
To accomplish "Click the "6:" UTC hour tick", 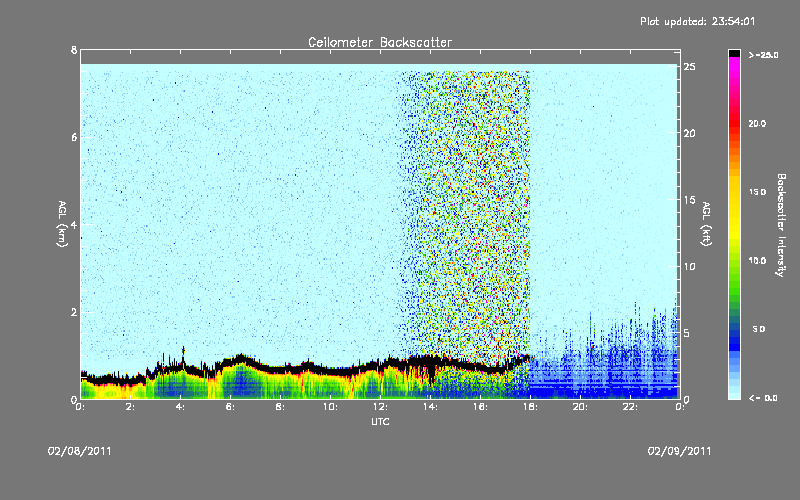I will click(231, 407).
